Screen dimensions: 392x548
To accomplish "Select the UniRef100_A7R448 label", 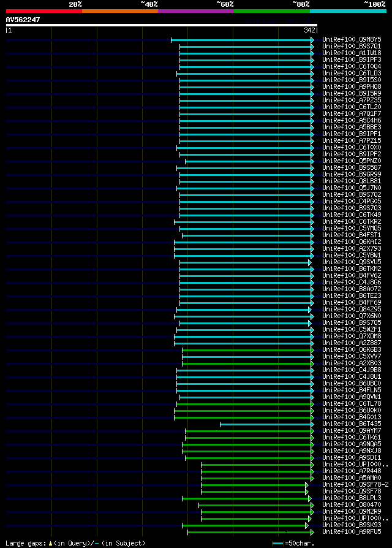I will tap(352, 471).
